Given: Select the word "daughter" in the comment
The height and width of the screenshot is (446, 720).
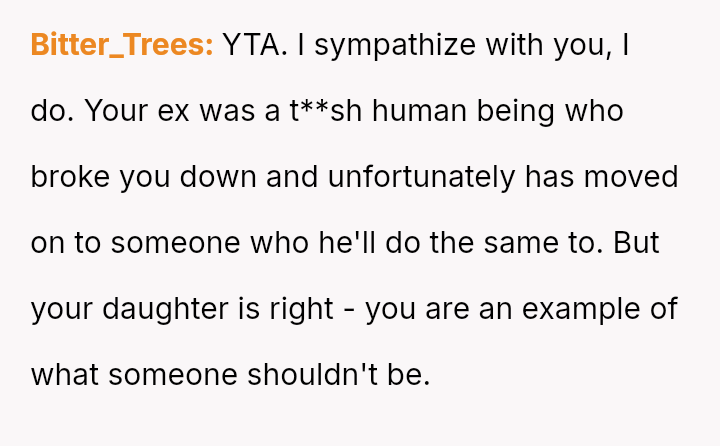Looking at the screenshot, I should click(165, 310).
